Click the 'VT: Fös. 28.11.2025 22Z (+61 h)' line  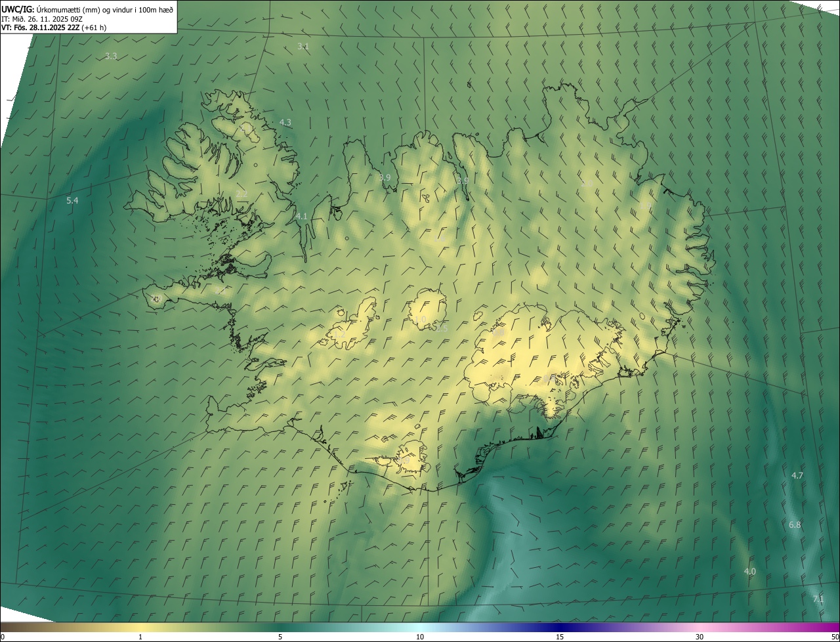tap(54, 28)
